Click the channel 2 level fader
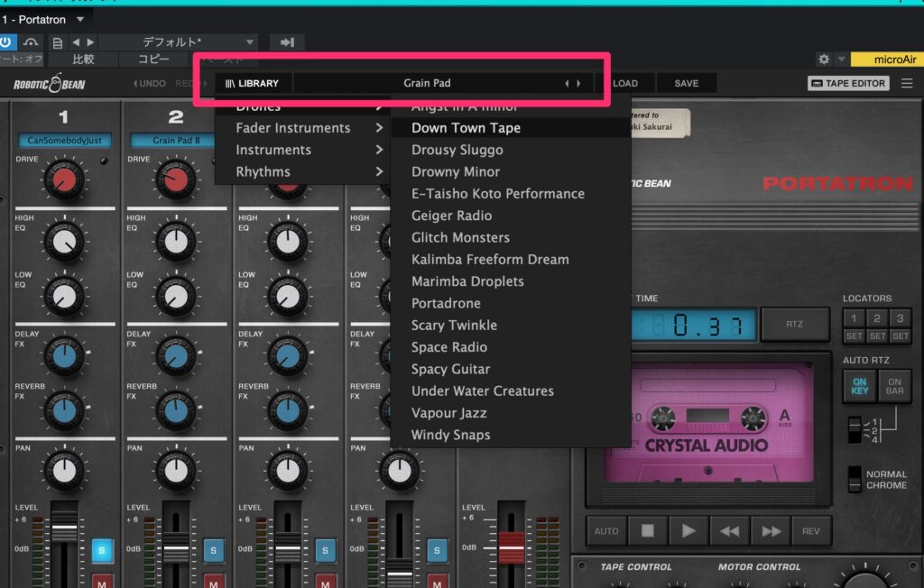The image size is (924, 588). (176, 547)
